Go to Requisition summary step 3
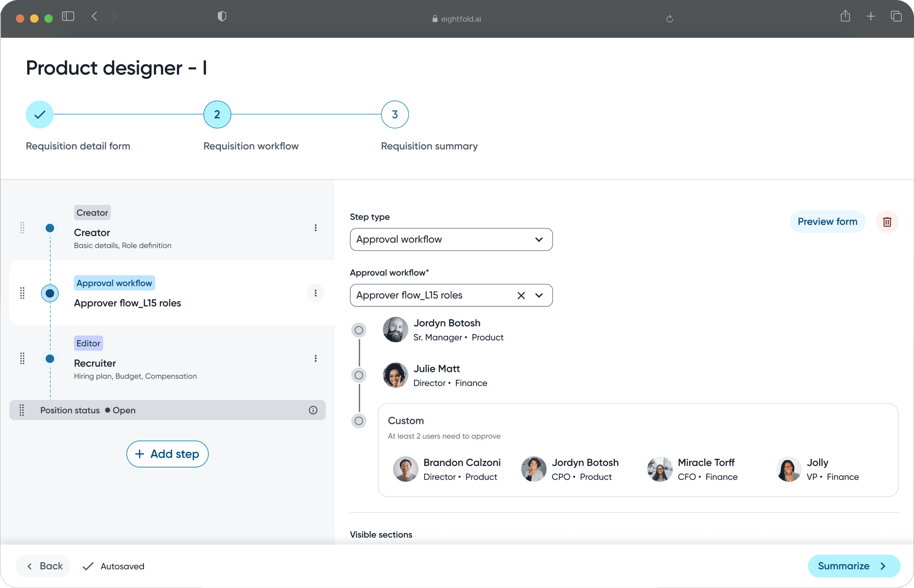Image resolution: width=914 pixels, height=588 pixels. pyautogui.click(x=394, y=115)
